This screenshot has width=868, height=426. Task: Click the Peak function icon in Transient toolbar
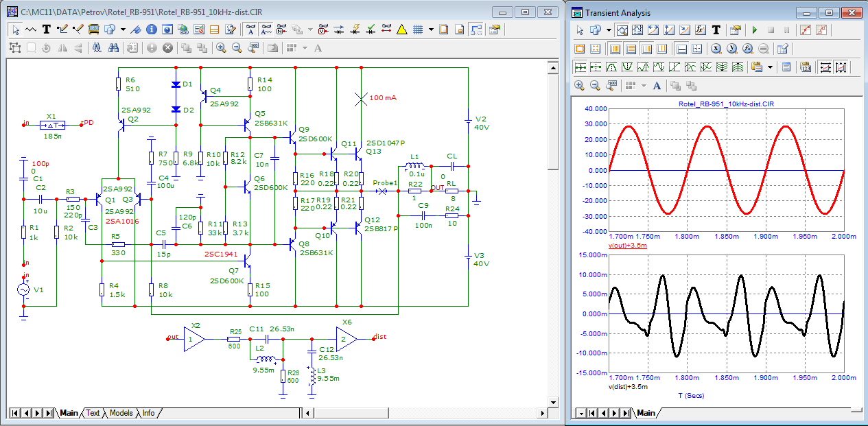tap(611, 67)
